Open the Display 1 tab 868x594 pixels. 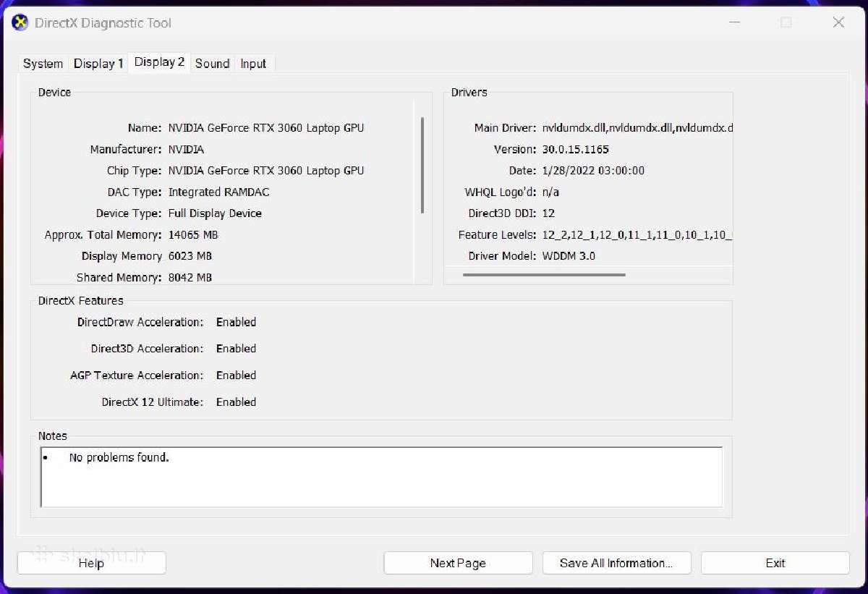98,64
